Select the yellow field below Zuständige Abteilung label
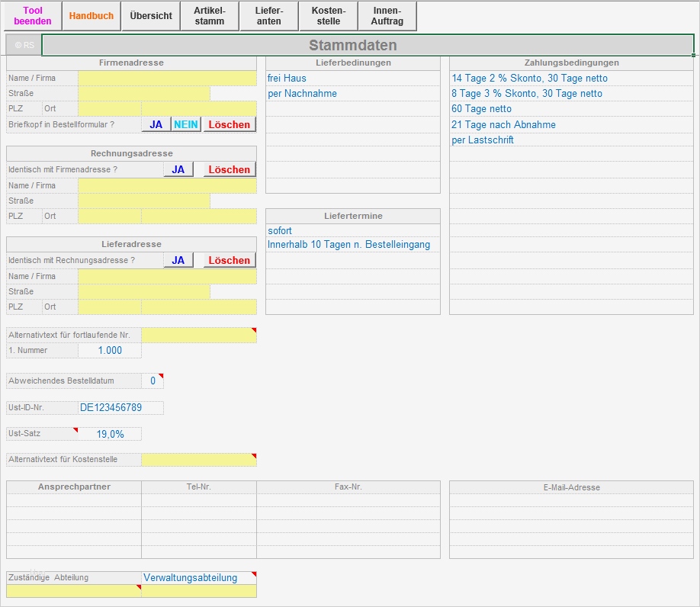Screen dimensions: 700x607 pos(74,591)
